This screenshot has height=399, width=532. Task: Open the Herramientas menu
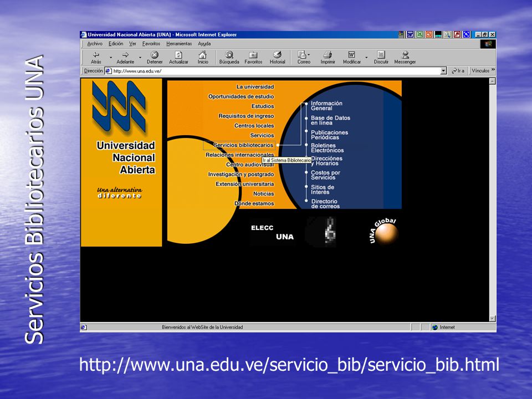tap(179, 44)
